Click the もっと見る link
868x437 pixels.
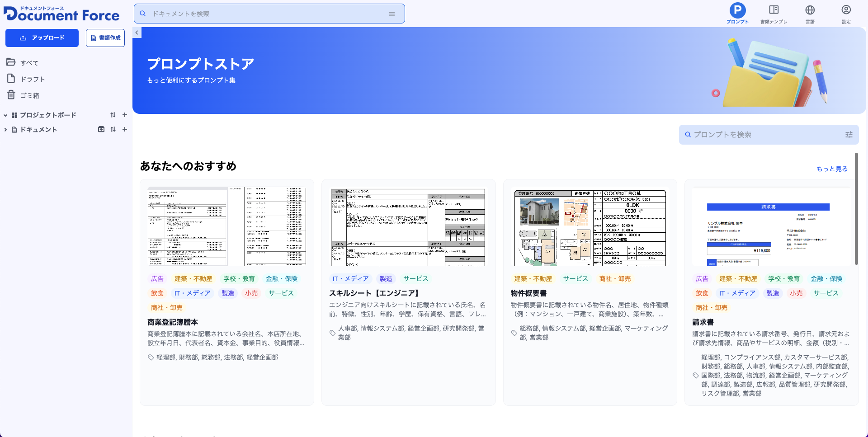[x=832, y=169]
